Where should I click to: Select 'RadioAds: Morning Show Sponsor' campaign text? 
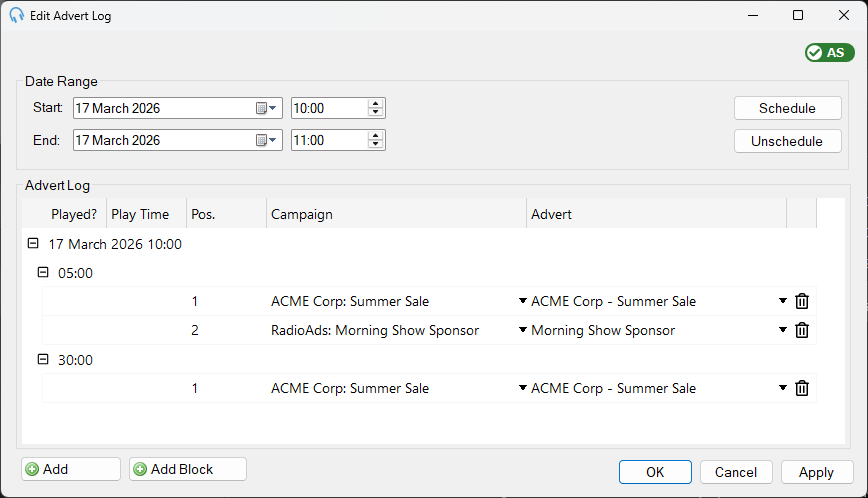[375, 330]
